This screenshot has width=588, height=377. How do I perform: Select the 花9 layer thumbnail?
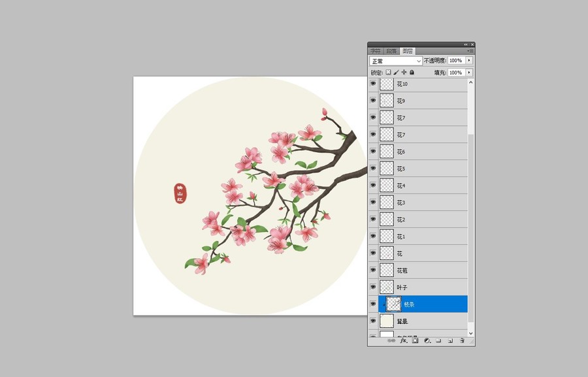click(x=387, y=101)
